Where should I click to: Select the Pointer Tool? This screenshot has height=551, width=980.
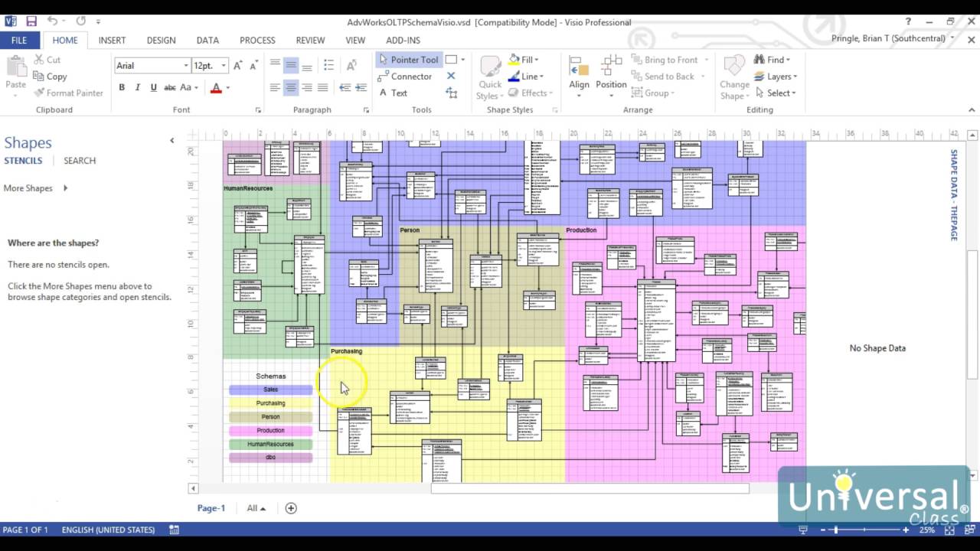click(408, 60)
